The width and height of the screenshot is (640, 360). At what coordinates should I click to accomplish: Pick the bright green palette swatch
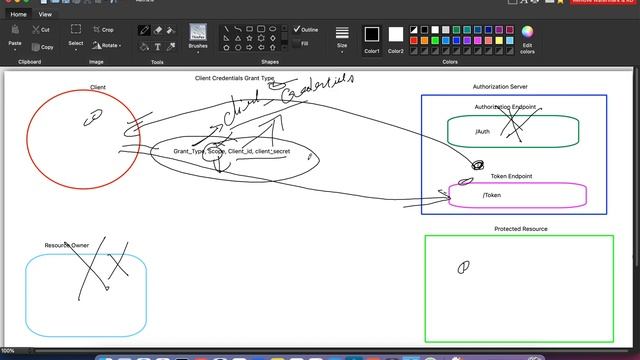(435, 40)
